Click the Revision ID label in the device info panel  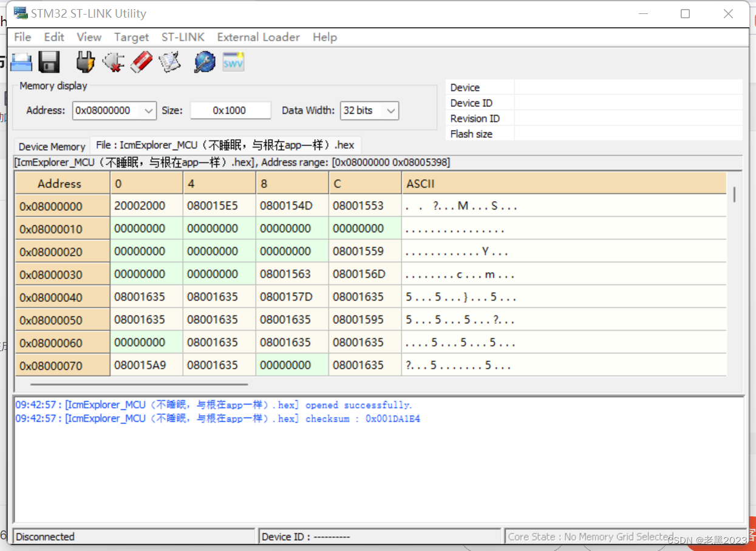tap(475, 118)
